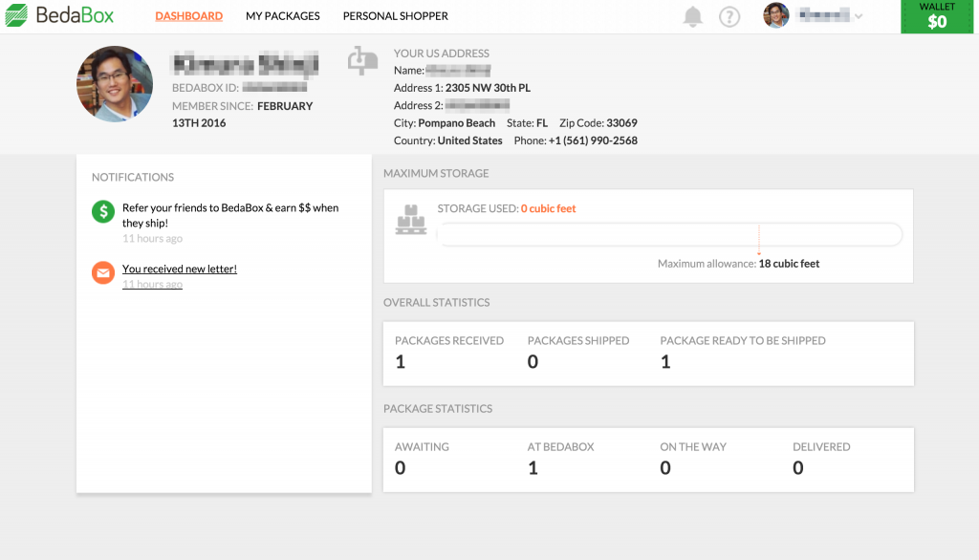The width and height of the screenshot is (979, 560).
Task: Click the mailbox icon beside US address
Action: (x=362, y=60)
